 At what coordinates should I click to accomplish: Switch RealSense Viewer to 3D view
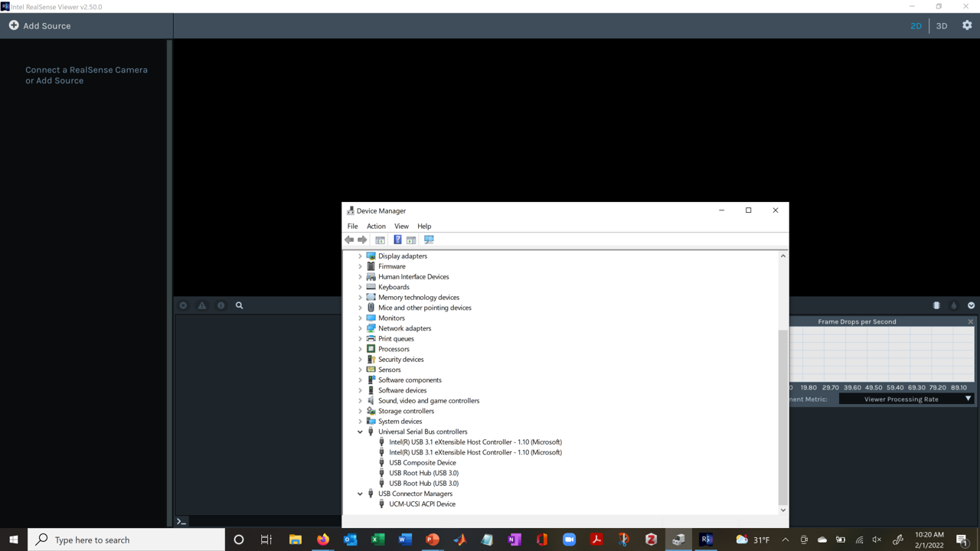coord(942,26)
